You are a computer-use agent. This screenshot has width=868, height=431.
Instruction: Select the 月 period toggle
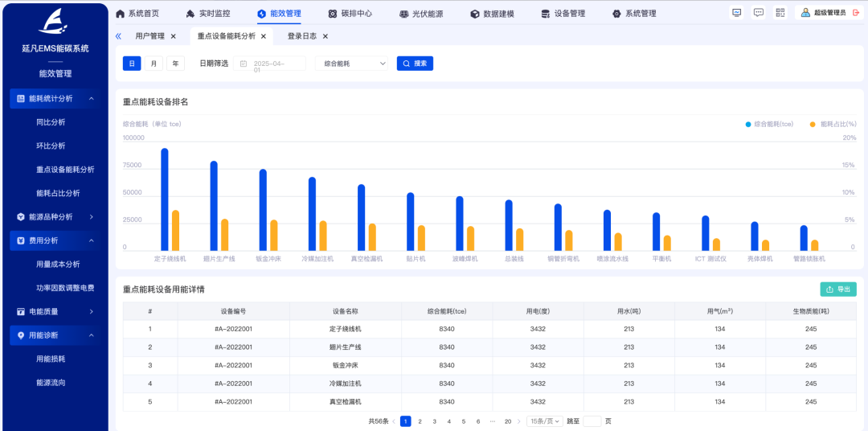tap(154, 64)
